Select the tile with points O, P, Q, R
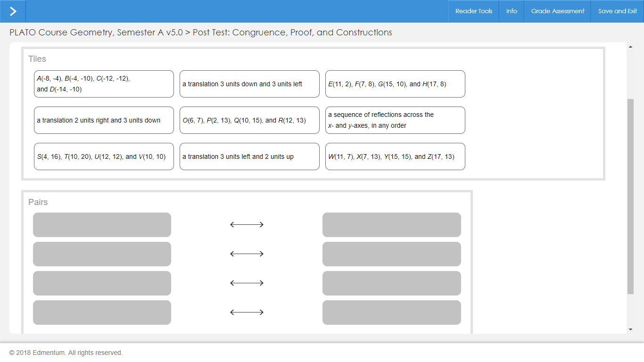 pyautogui.click(x=249, y=120)
